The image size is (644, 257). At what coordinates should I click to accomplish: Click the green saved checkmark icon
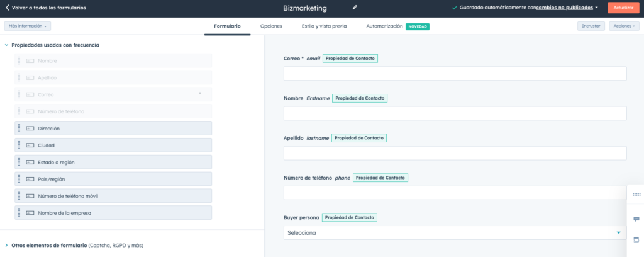click(454, 8)
